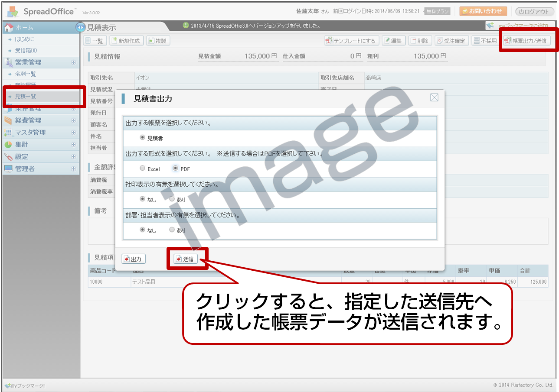Close the 見積書出力 dialog with X

[434, 97]
